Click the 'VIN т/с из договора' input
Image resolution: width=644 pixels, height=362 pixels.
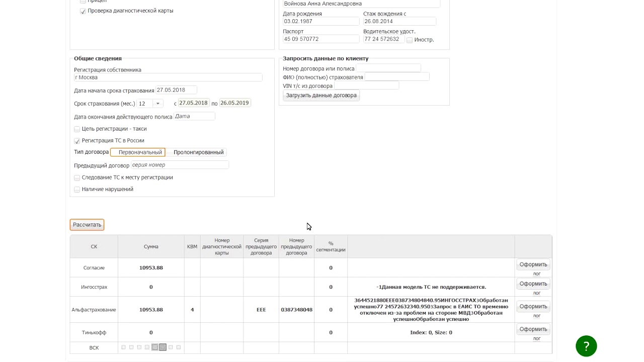(366, 86)
